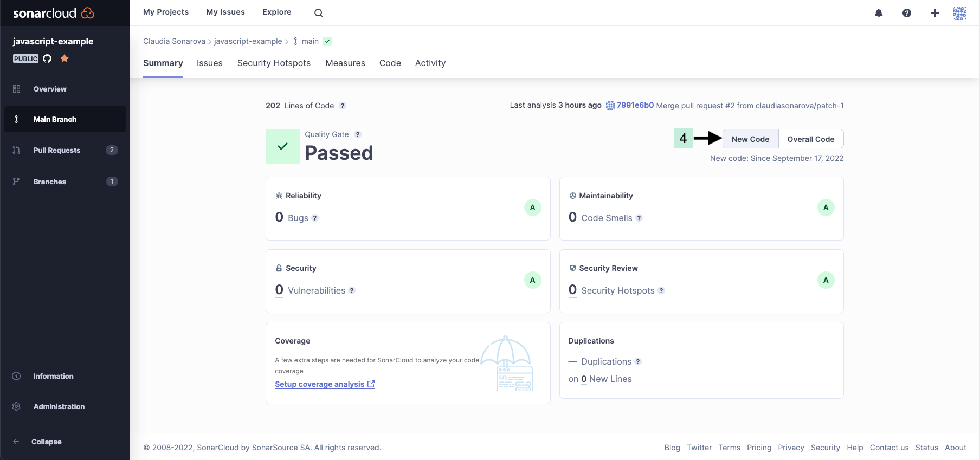
Task: Open Explore in top navigation
Action: coord(277,12)
